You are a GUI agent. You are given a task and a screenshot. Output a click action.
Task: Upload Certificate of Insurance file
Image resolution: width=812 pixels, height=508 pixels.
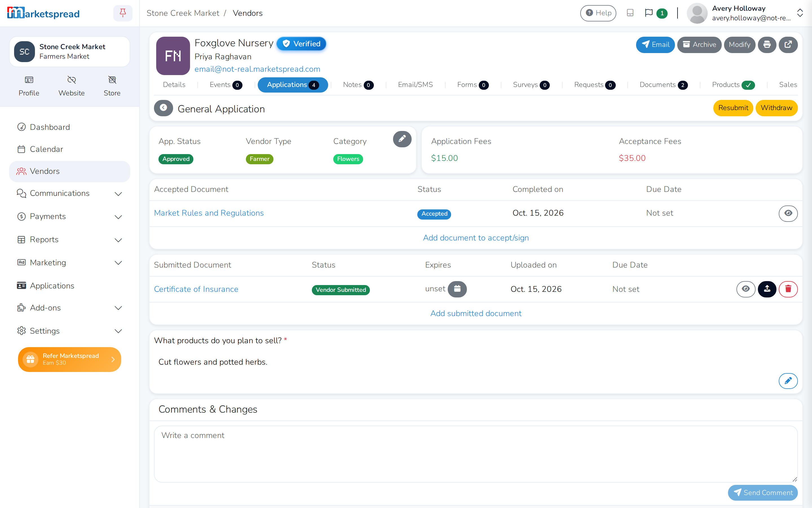(767, 289)
